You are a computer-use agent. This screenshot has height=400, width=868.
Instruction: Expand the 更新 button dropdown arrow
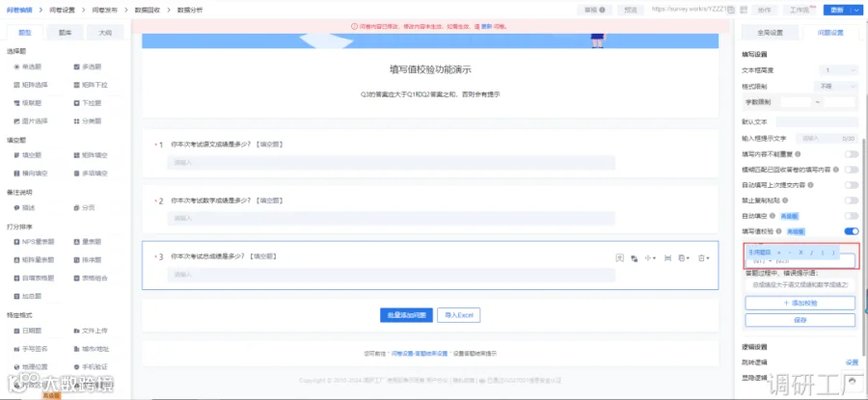856,10
